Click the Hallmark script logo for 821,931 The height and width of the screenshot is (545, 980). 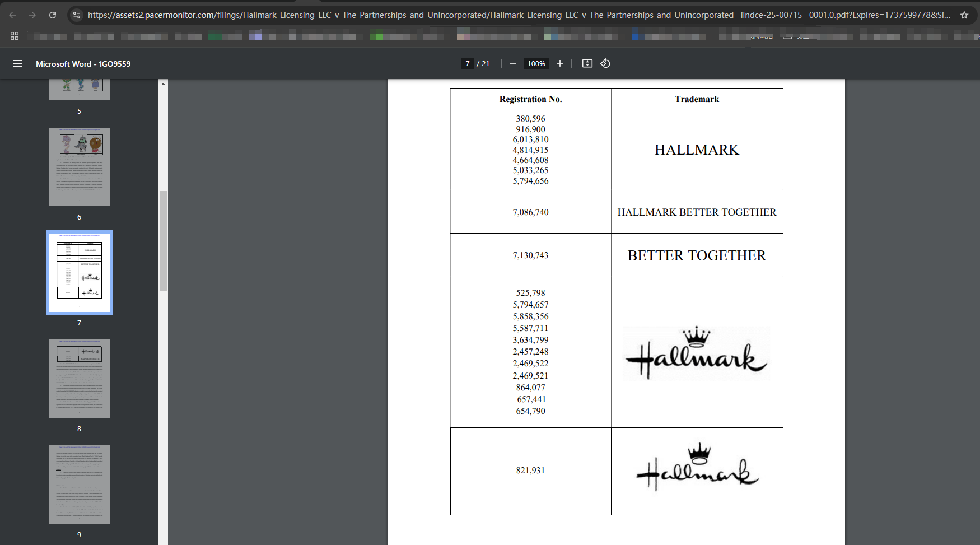coord(697,468)
